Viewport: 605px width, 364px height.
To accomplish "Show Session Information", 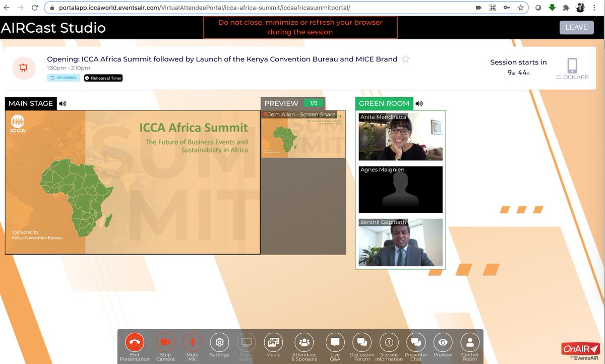I will coord(389,342).
